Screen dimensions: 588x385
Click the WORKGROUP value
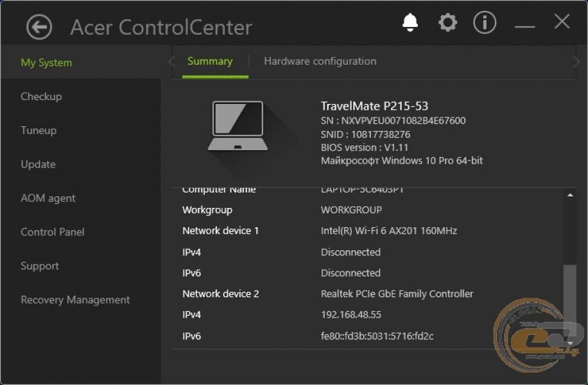tap(351, 210)
